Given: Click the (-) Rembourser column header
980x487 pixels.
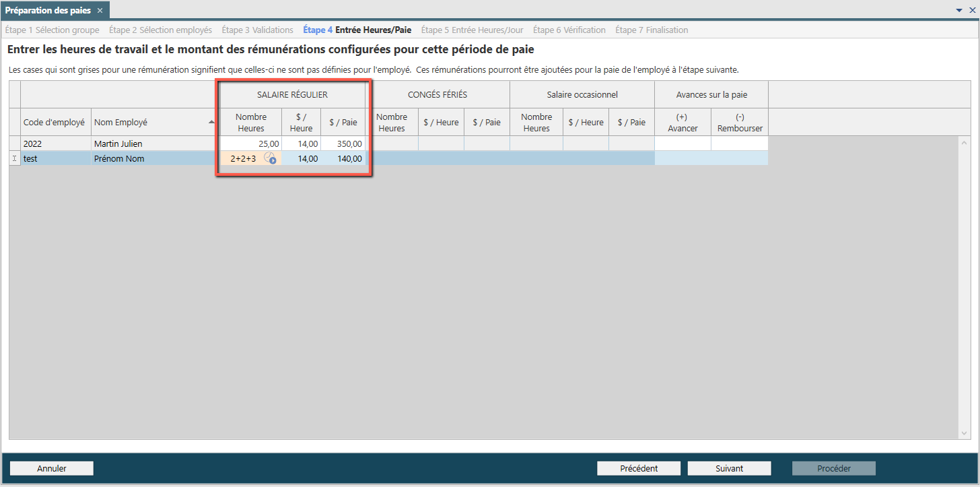Looking at the screenshot, I should coord(740,122).
